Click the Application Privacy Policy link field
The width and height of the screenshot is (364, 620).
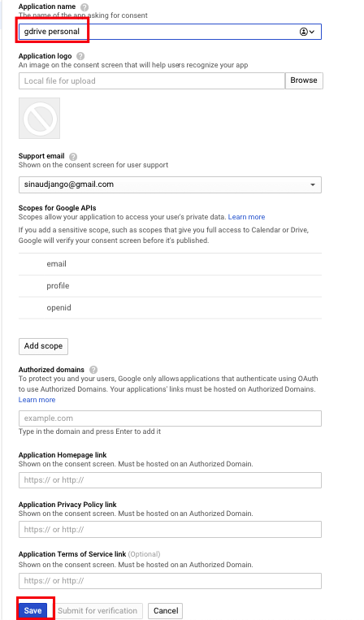click(x=170, y=530)
